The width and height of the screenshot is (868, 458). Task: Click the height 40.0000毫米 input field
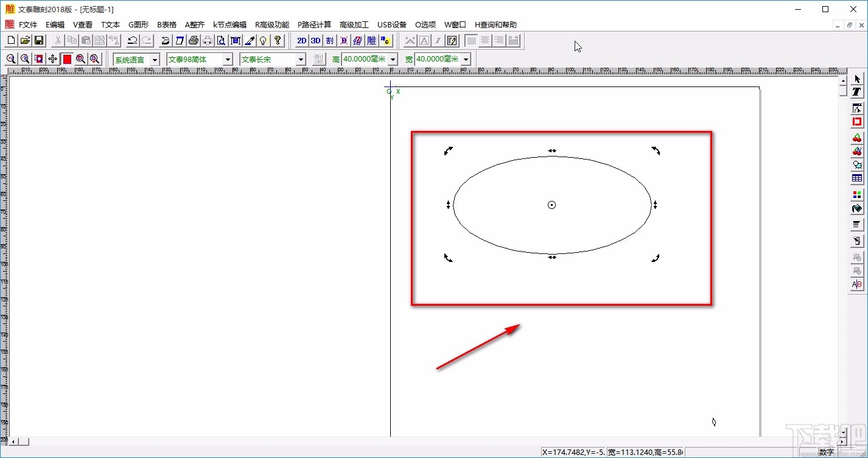365,60
